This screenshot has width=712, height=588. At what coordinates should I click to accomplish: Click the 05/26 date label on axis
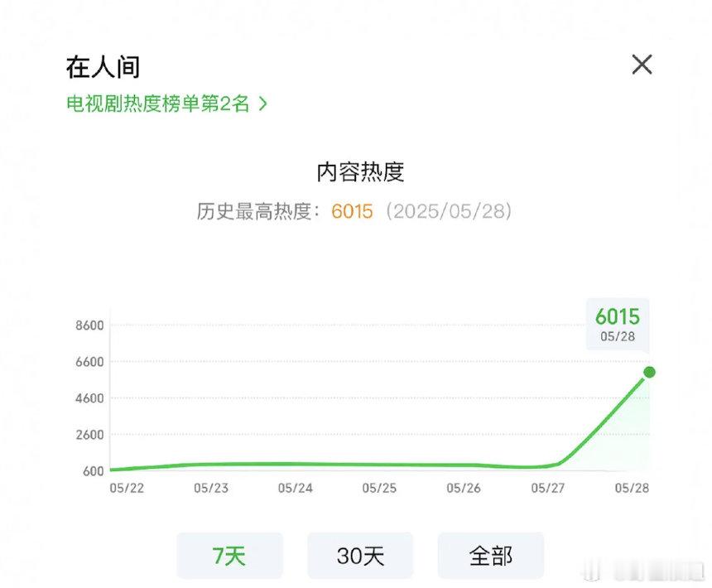click(464, 488)
